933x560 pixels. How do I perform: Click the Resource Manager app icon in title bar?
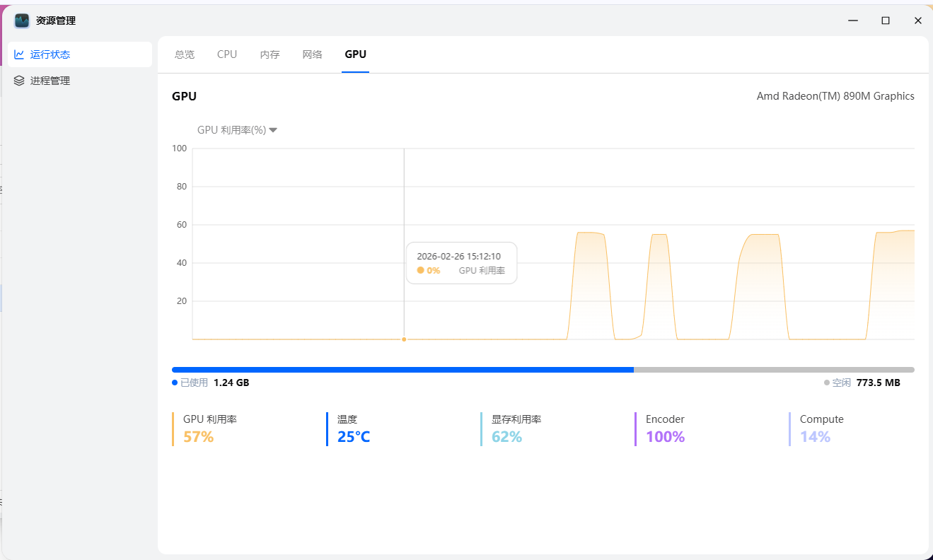[22, 21]
